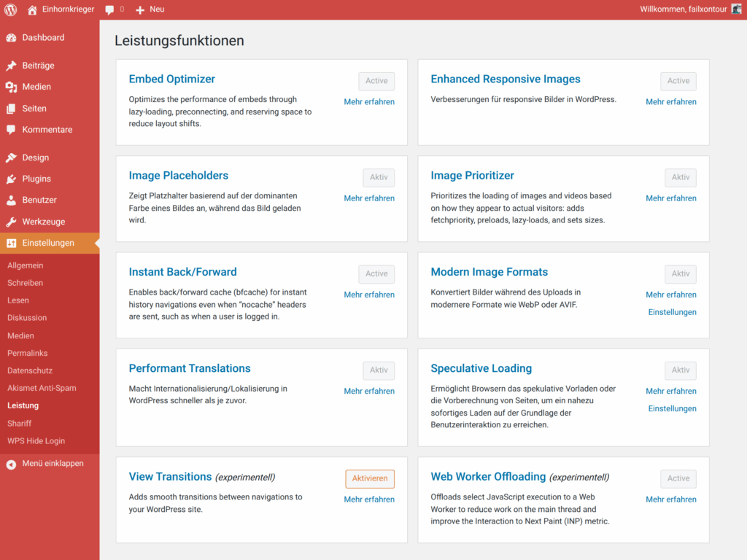Open Schreiben settings submenu
Screen dimensions: 747x560
26,283
